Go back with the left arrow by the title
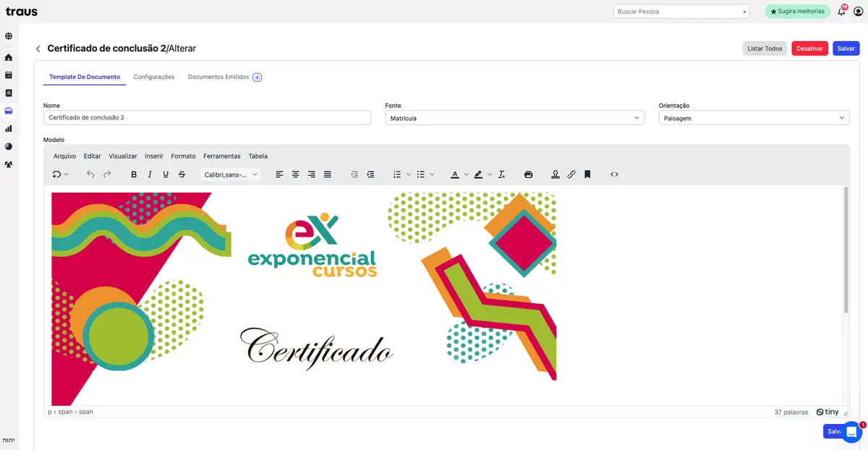The image size is (868, 450). (38, 48)
